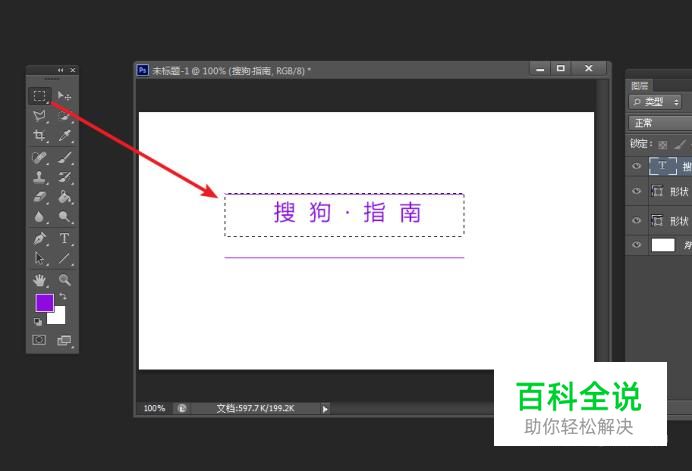Hide the shape layer just below text layer
692x471 pixels.
636,191
